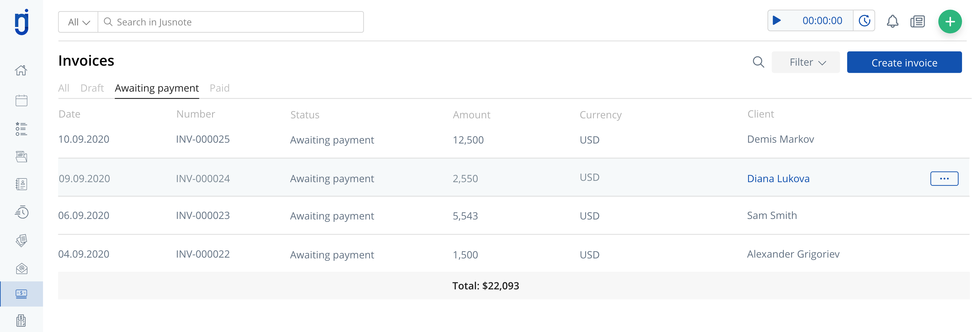Switch to the Draft tab

pyautogui.click(x=92, y=88)
